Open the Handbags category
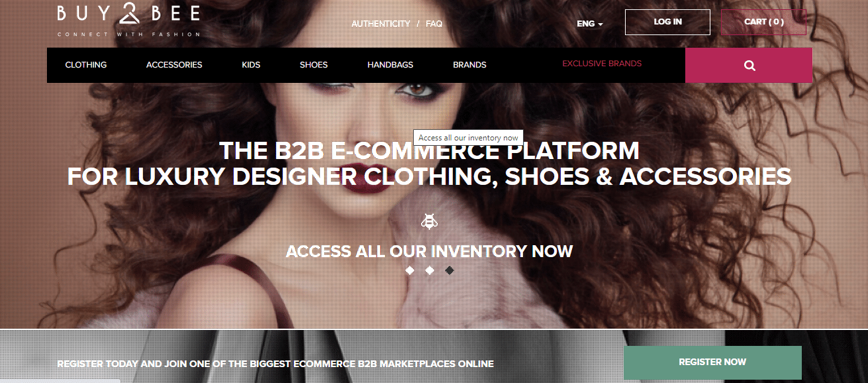The height and width of the screenshot is (383, 868). pos(391,65)
